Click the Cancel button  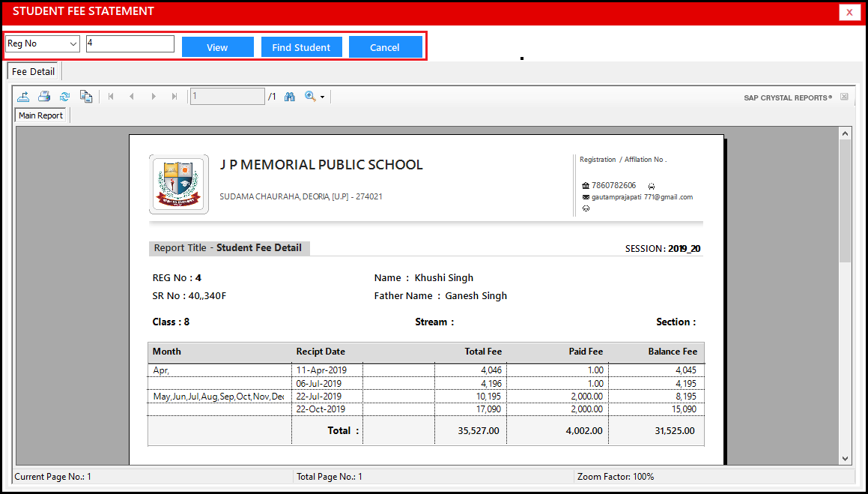click(x=385, y=47)
